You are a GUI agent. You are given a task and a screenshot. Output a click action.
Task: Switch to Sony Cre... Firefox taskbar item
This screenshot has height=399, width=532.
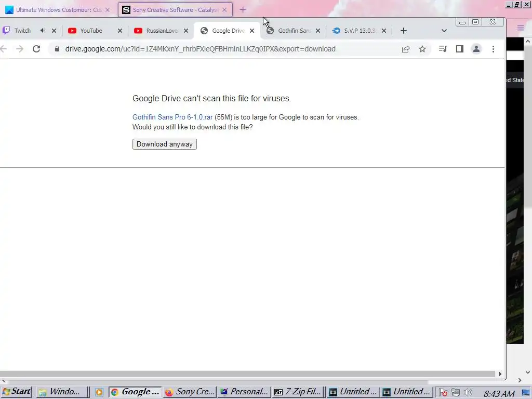click(189, 392)
